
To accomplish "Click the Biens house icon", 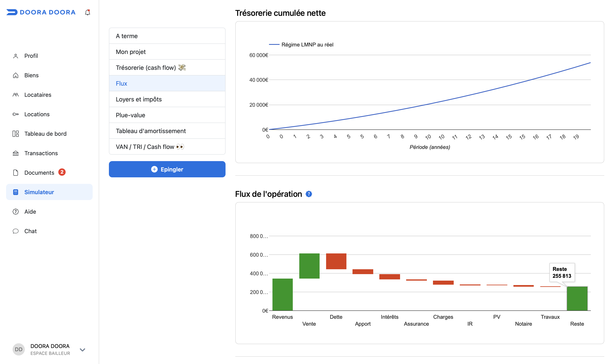I will (16, 75).
